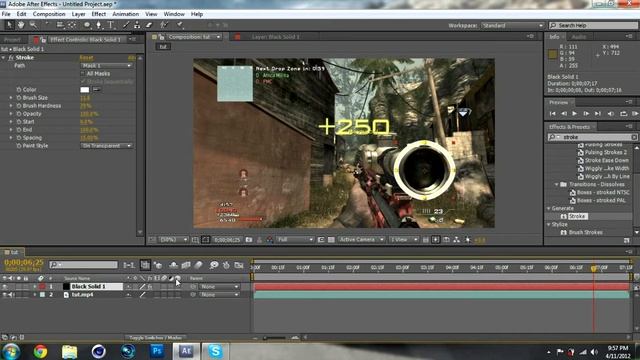This screenshot has width=640, height=360.
Task: Open the Effect menu
Action: coord(99,14)
